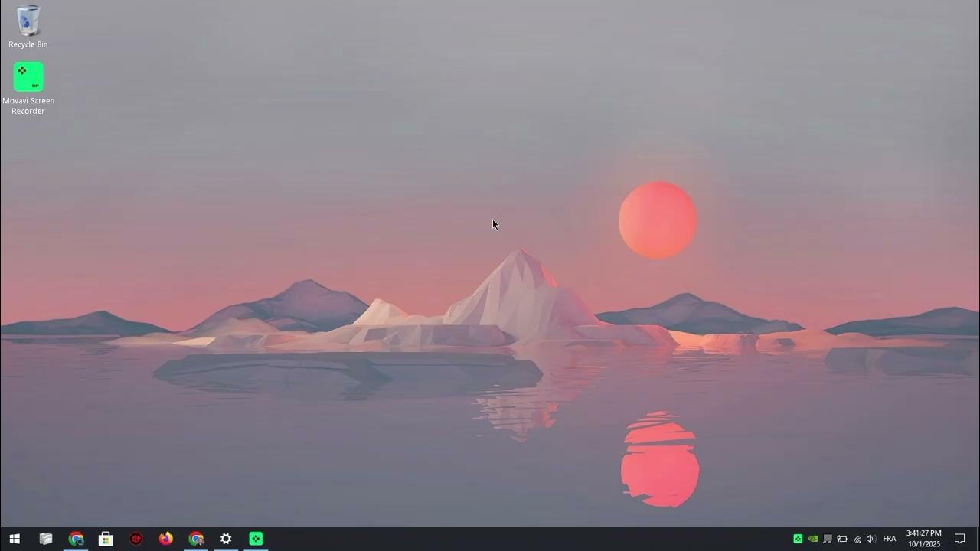Open the NVIDIA tray icon
Viewport: 980px width, 551px height.
813,539
